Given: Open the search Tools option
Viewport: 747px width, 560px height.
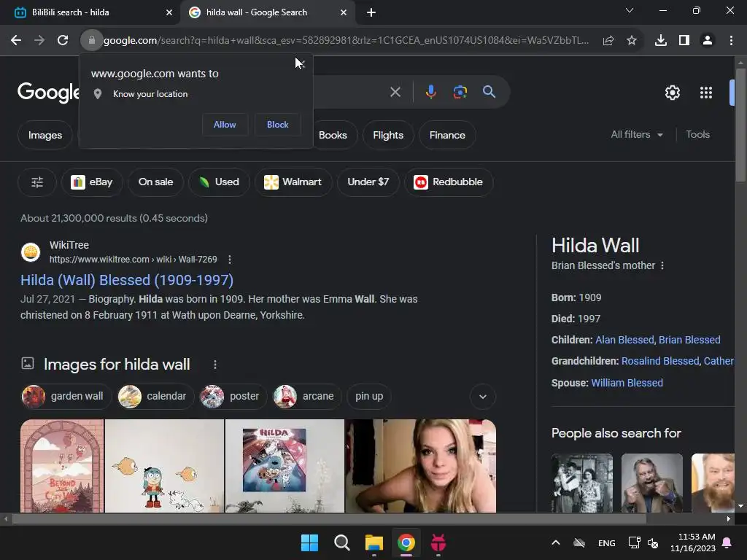Looking at the screenshot, I should pyautogui.click(x=697, y=135).
